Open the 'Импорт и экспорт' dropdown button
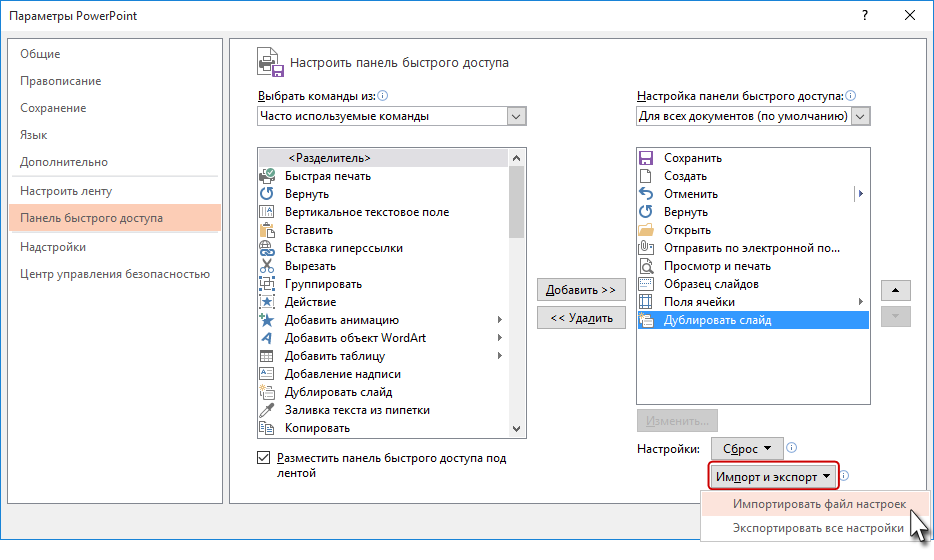 click(x=773, y=477)
